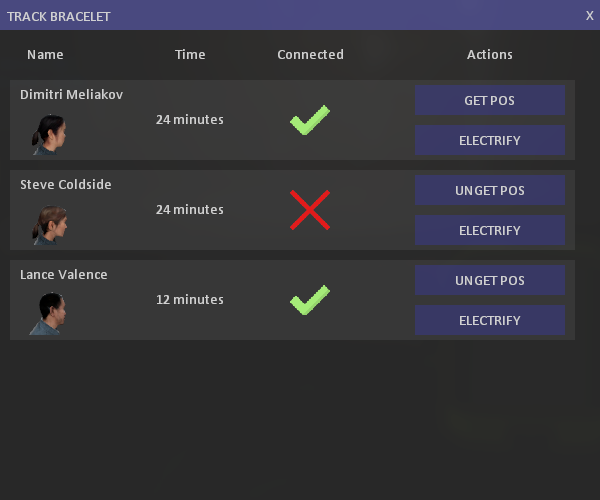The image size is (600, 500).
Task: Electrify Lance Valence's bracelet
Action: (x=490, y=320)
